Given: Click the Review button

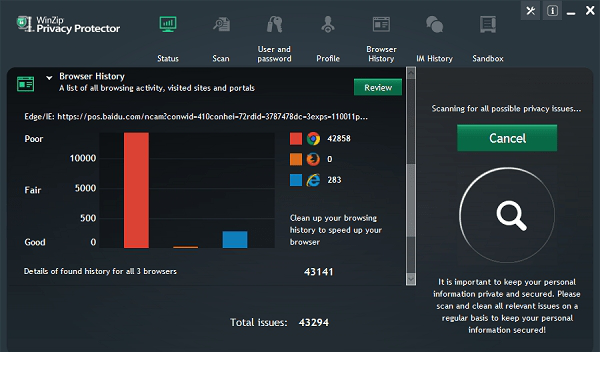Looking at the screenshot, I should [x=378, y=87].
